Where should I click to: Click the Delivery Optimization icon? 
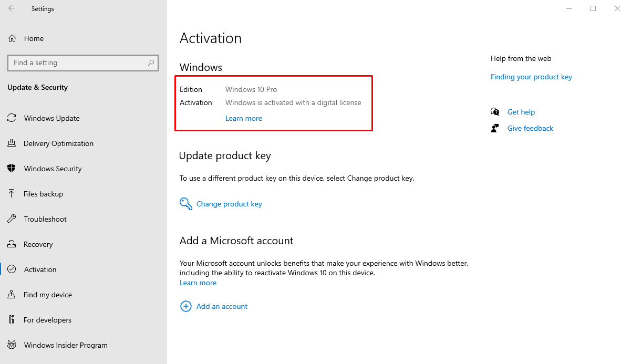click(12, 143)
